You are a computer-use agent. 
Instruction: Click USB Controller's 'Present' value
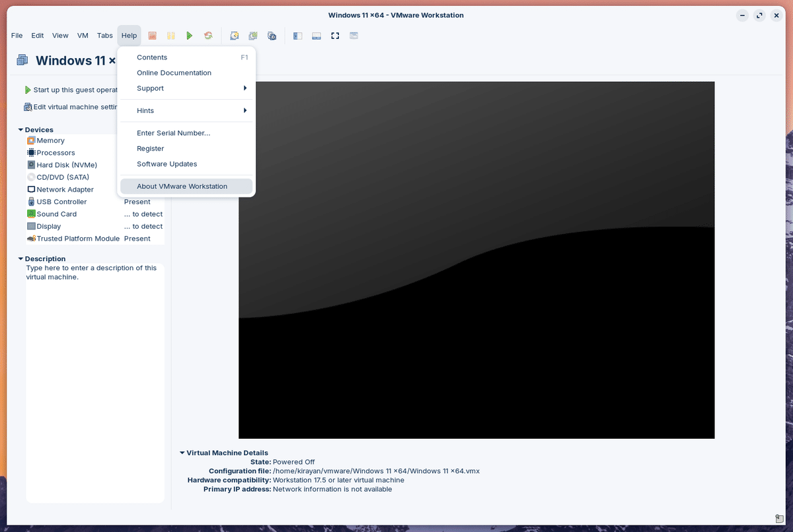click(x=137, y=202)
